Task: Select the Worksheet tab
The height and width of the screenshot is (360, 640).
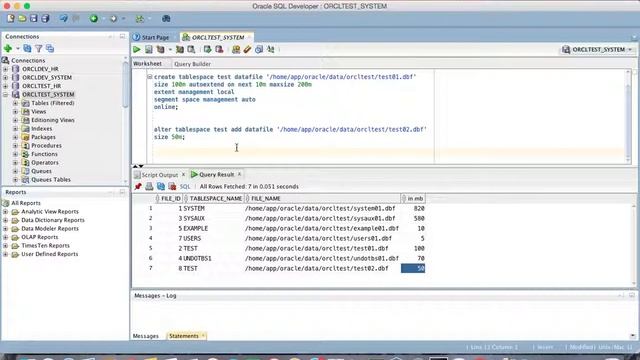Action: (147, 64)
